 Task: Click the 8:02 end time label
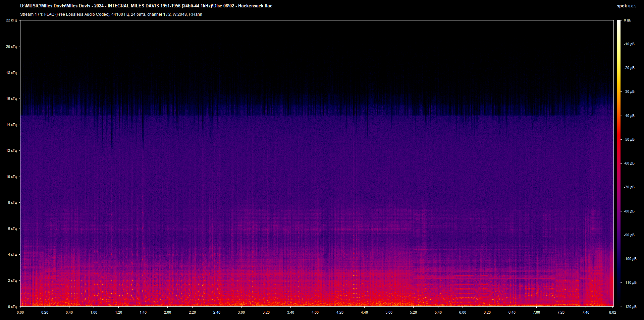(612, 312)
